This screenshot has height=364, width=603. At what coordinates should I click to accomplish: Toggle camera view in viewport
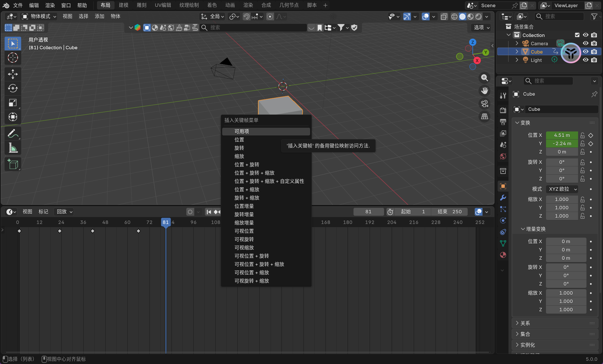(x=484, y=104)
